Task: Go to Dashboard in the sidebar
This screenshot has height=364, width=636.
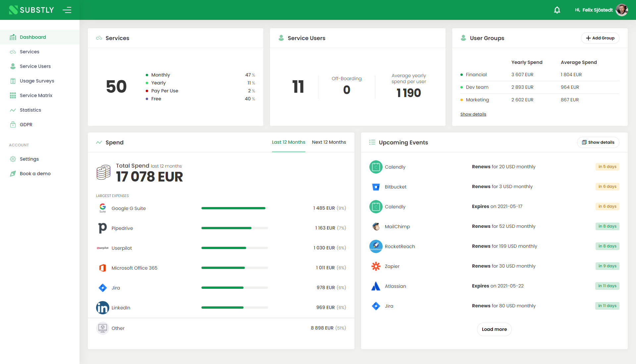Action: 40,37
